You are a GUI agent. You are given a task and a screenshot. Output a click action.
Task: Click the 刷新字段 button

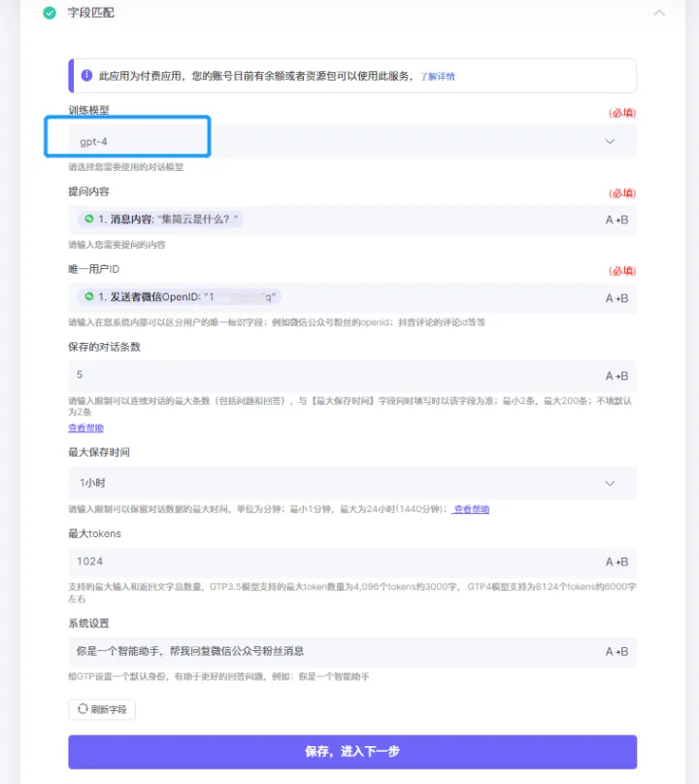point(102,709)
